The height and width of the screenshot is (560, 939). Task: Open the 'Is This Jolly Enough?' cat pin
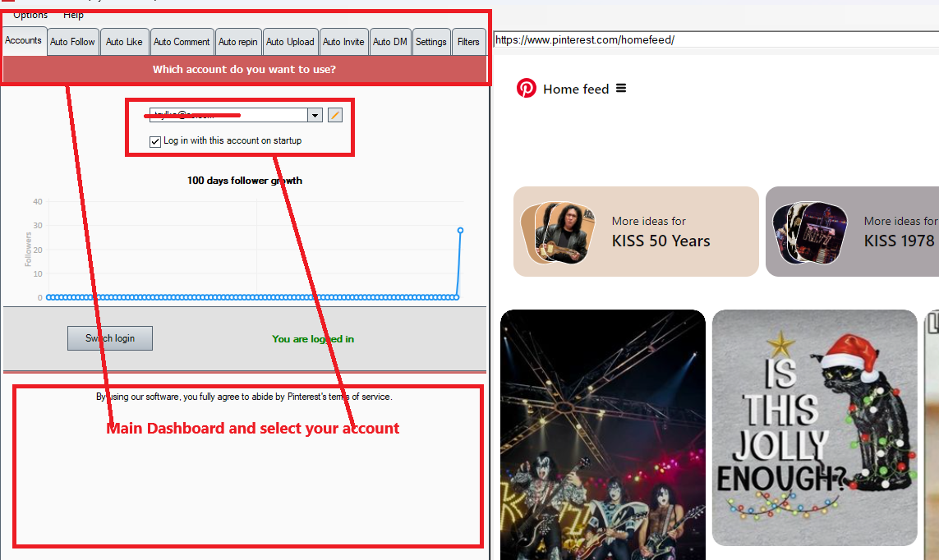pyautogui.click(x=814, y=427)
